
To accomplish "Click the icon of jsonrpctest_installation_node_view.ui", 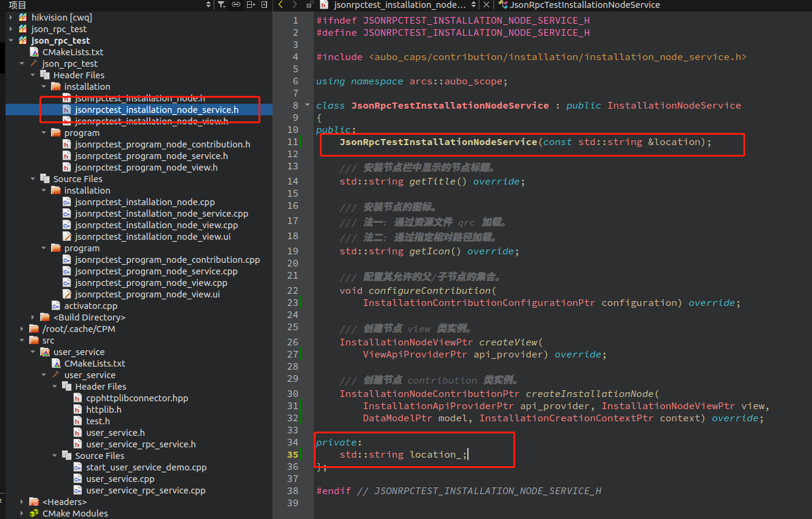I will pos(67,237).
